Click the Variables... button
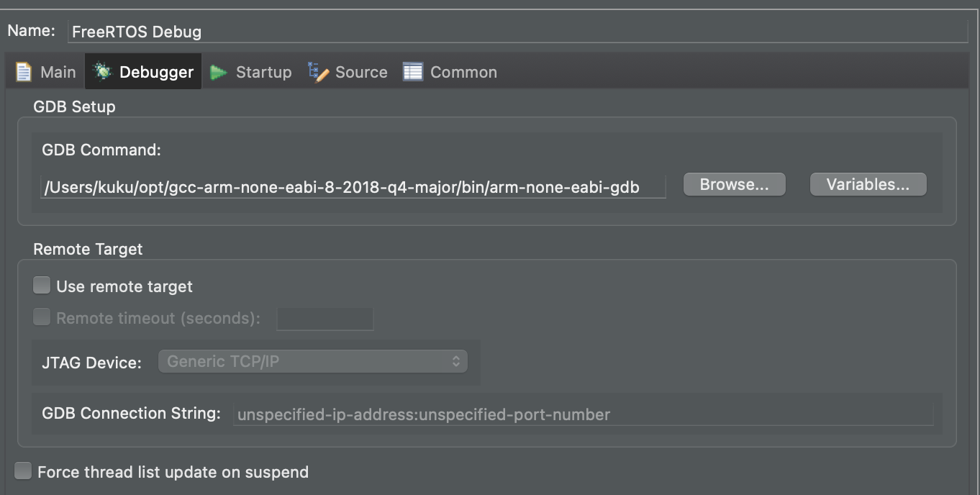 click(868, 184)
